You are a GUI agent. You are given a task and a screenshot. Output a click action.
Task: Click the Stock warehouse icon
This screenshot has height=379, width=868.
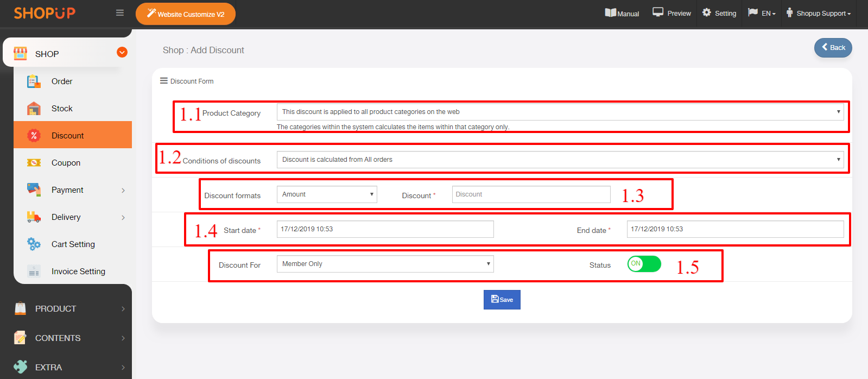click(x=34, y=109)
